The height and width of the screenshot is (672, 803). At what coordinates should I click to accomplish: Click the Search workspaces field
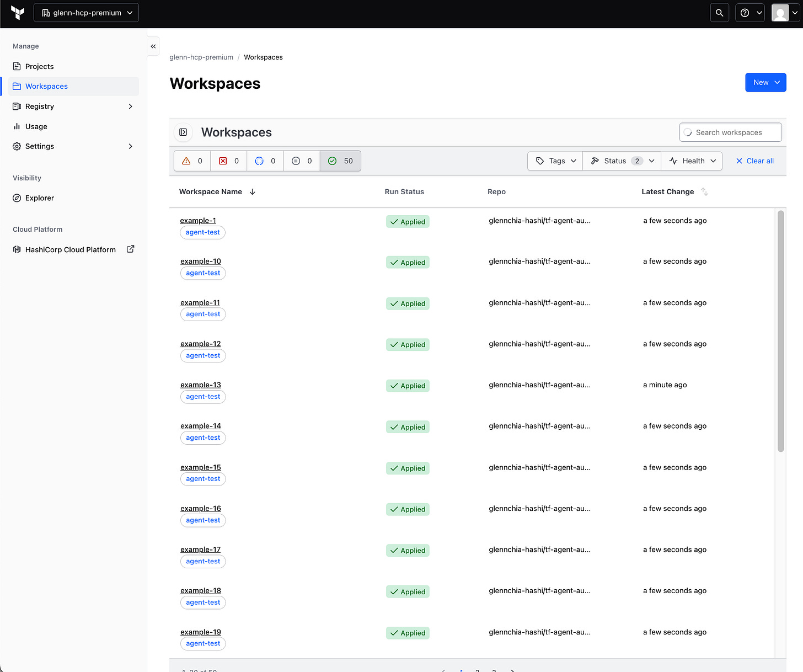click(x=730, y=132)
